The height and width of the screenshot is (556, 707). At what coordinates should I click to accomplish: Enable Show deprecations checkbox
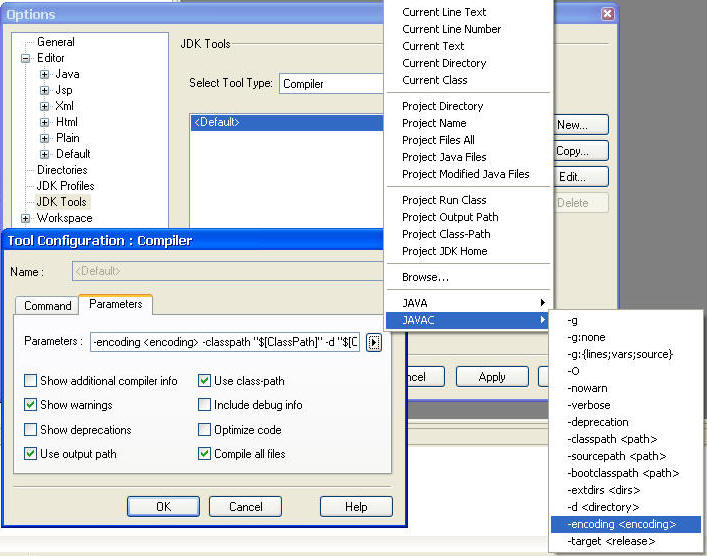click(x=30, y=429)
